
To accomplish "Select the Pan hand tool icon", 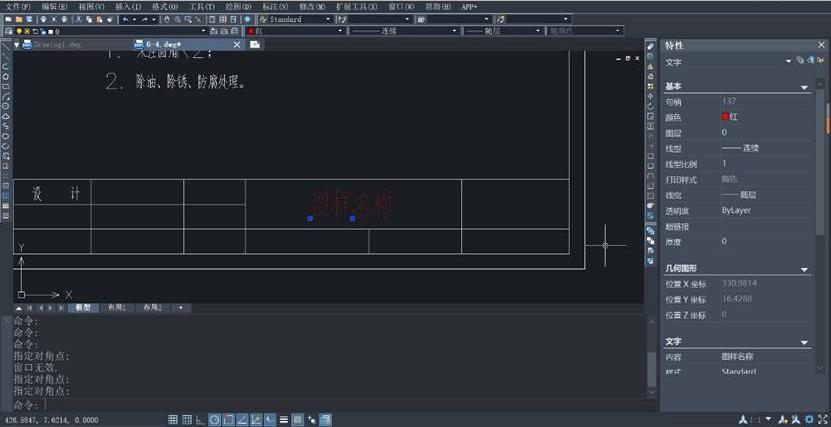I will click(166, 19).
